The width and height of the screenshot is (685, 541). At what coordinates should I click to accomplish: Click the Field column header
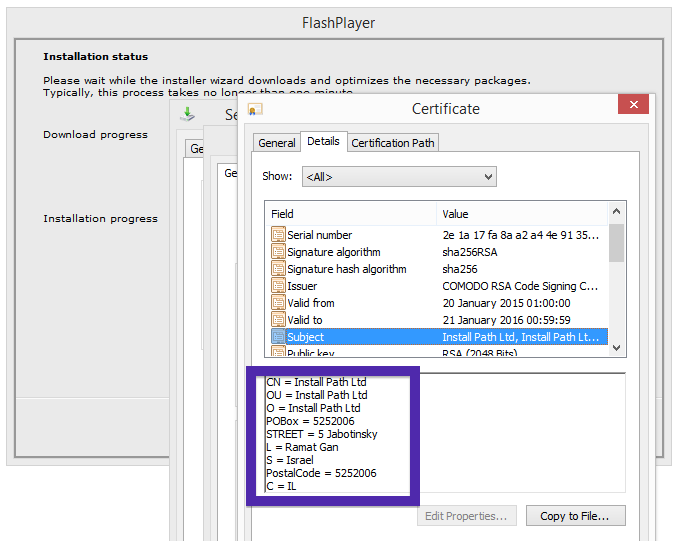351,214
